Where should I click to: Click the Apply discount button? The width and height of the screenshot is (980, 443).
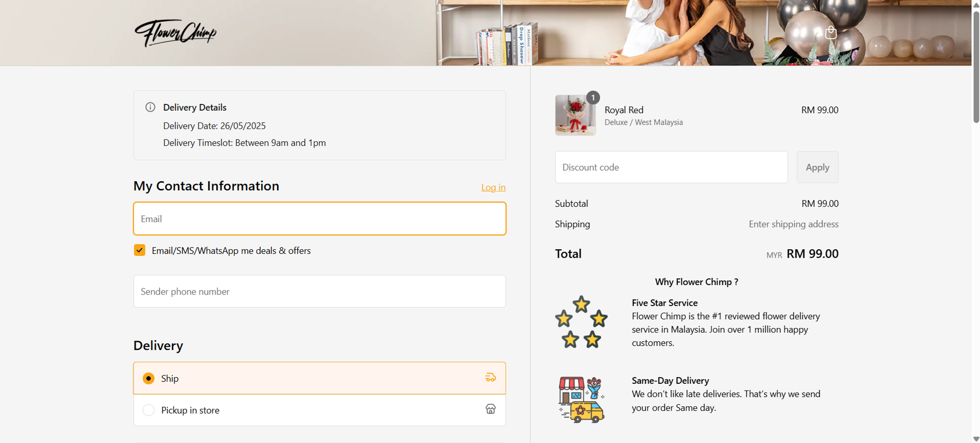pos(817,167)
